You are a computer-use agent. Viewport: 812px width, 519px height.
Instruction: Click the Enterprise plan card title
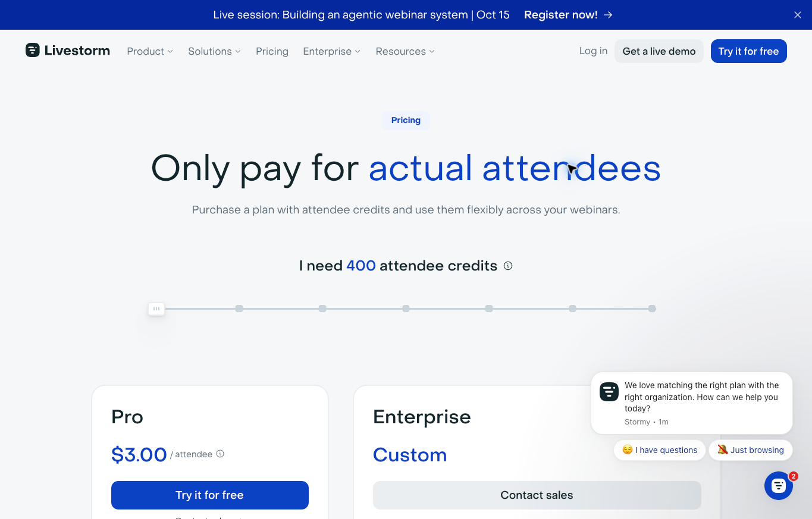pos(422,417)
